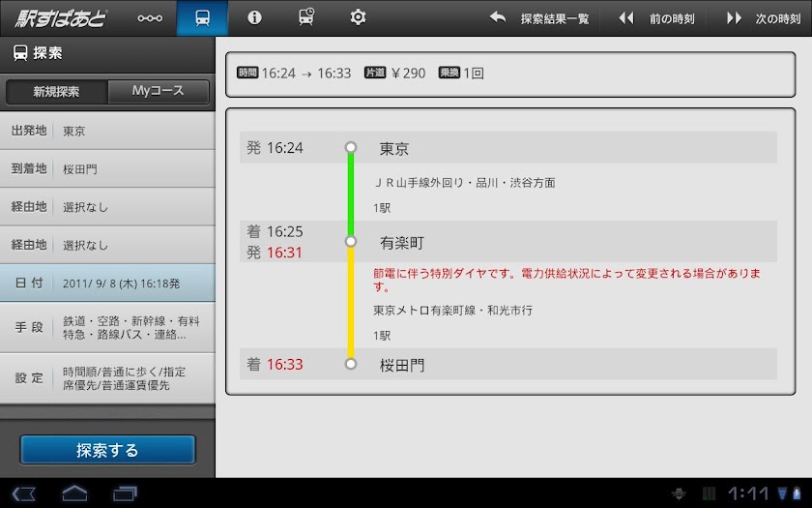The width and height of the screenshot is (812, 508).
Task: Open settings gear icon
Action: (358, 17)
